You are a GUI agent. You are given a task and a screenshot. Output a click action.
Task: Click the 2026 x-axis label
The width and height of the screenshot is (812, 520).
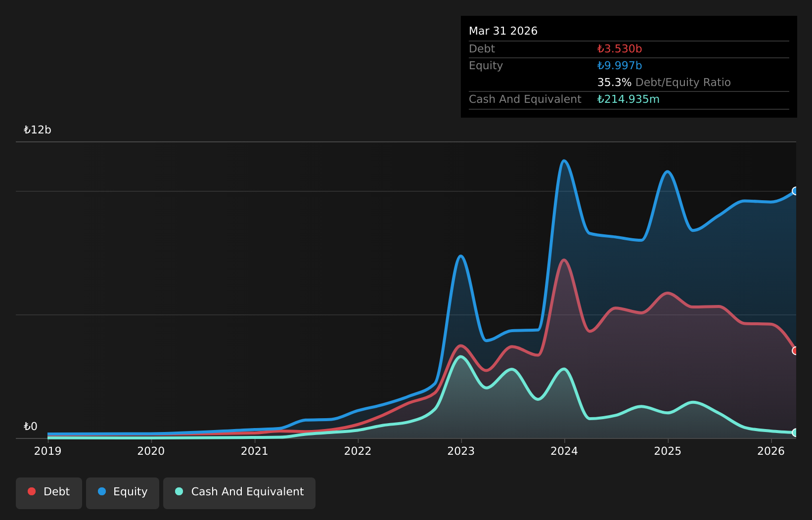tap(771, 451)
